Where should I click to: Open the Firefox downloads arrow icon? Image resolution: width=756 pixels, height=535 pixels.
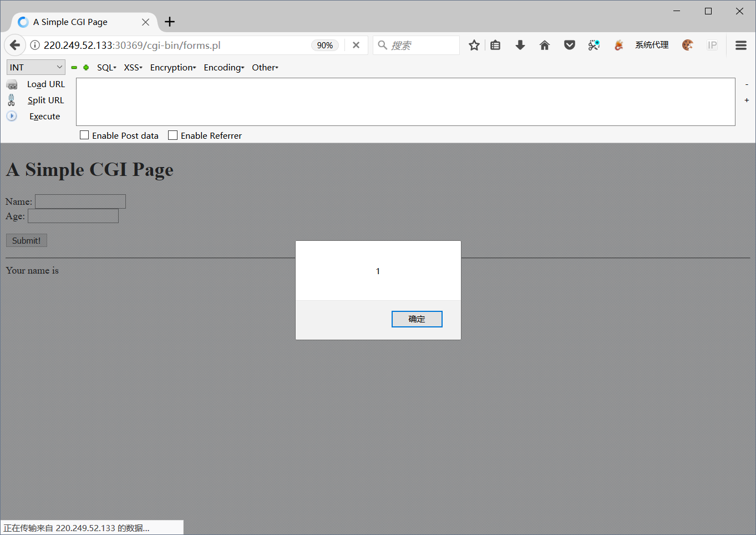520,45
